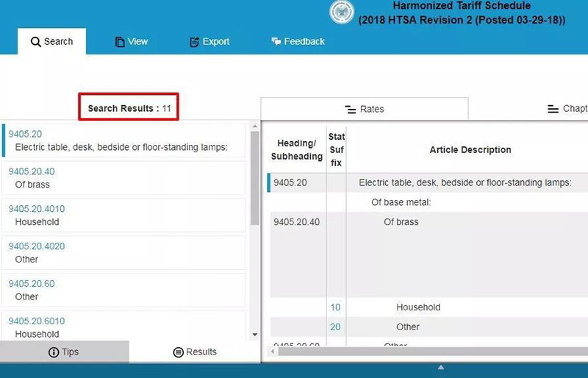Viewport: 588px width, 378px height.
Task: Switch to the Chapter tab
Action: click(x=567, y=109)
